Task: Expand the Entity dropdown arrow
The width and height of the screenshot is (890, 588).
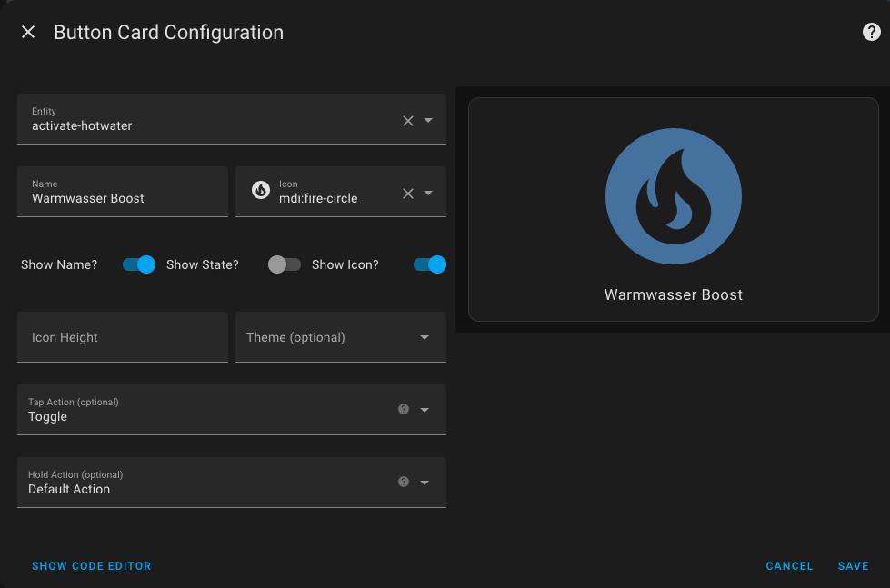Action: 428,120
